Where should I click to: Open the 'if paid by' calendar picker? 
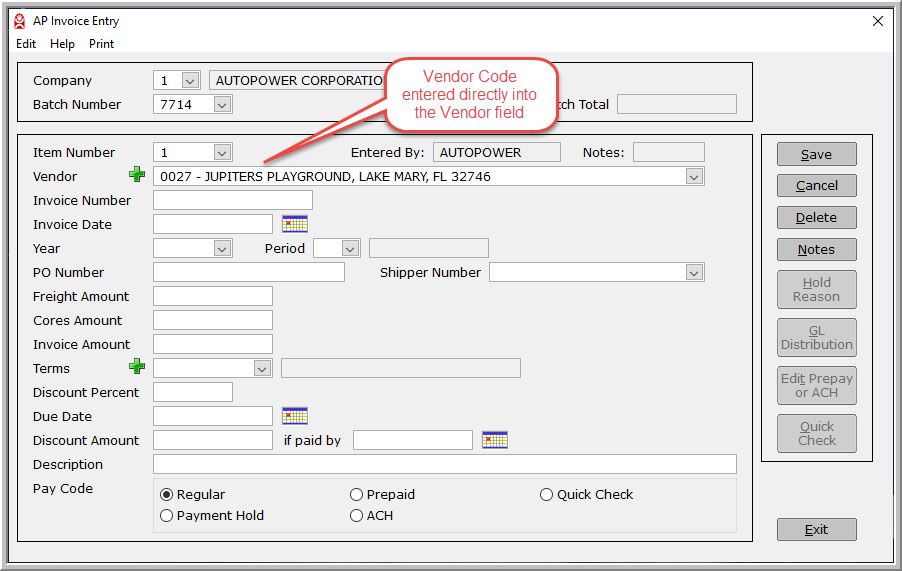495,440
